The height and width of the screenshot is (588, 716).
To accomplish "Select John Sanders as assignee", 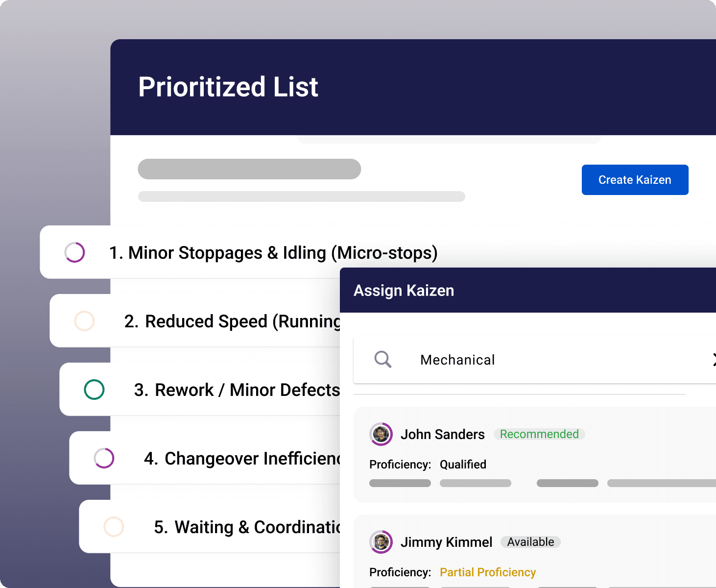I will [443, 435].
